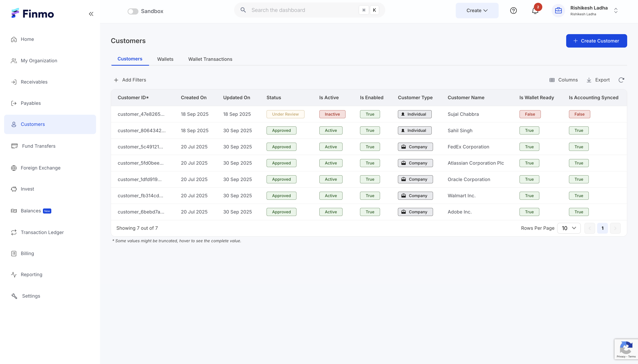The width and height of the screenshot is (638, 364).
Task: Switch to the Wallet Transactions tab
Action: click(210, 59)
